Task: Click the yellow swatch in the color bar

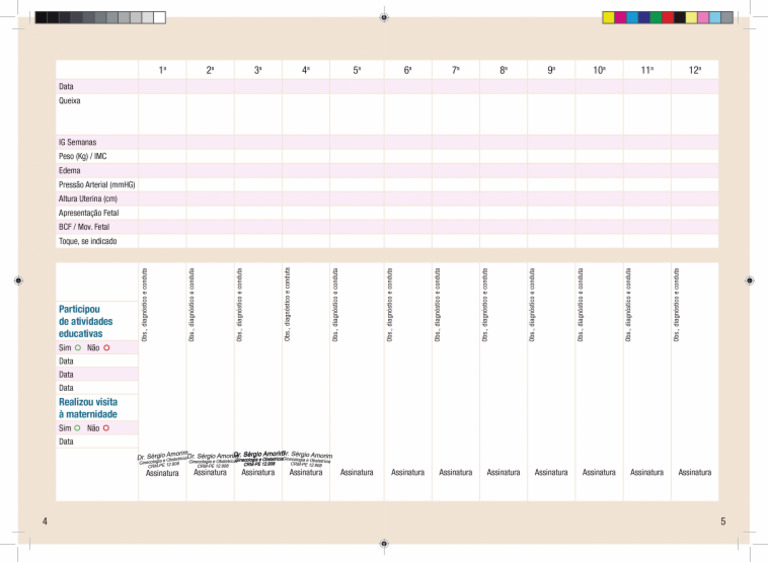Action: point(608,18)
